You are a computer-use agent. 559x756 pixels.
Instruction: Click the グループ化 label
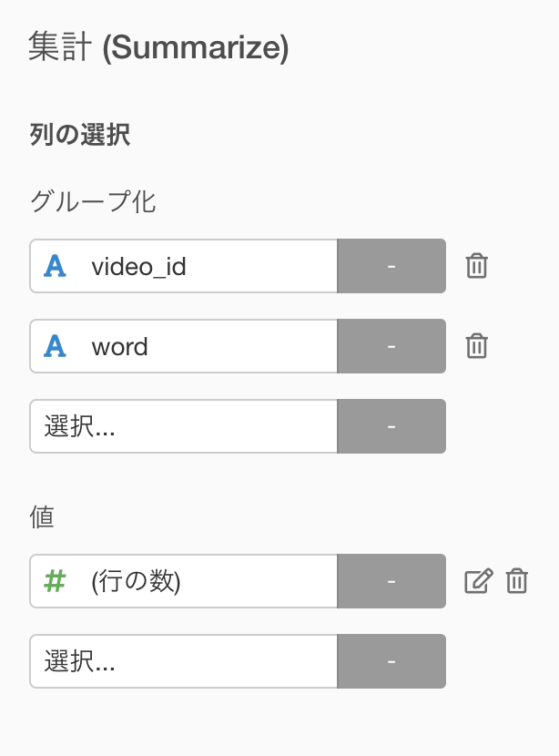pyautogui.click(x=93, y=201)
